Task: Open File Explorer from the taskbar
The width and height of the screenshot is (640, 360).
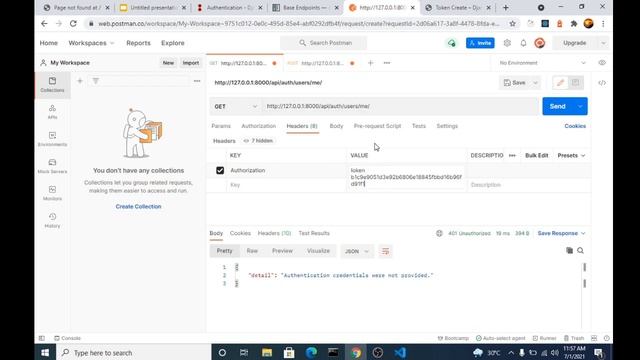Action: pos(267,352)
